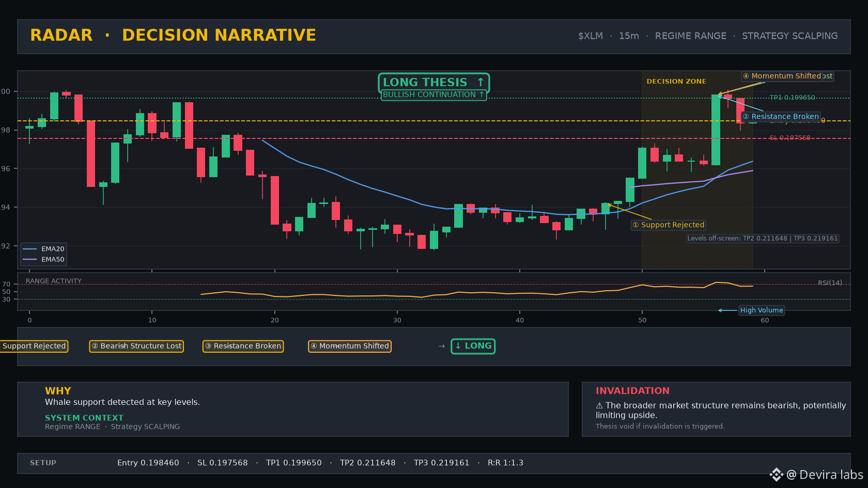Click the arrow before the LONG decision chip
Screen dimensions: 868x488
442,346
